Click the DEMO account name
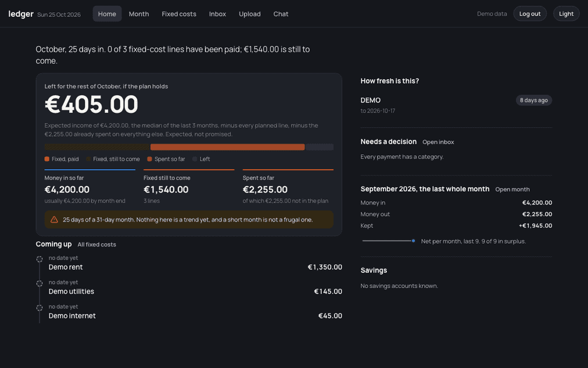 [371, 100]
